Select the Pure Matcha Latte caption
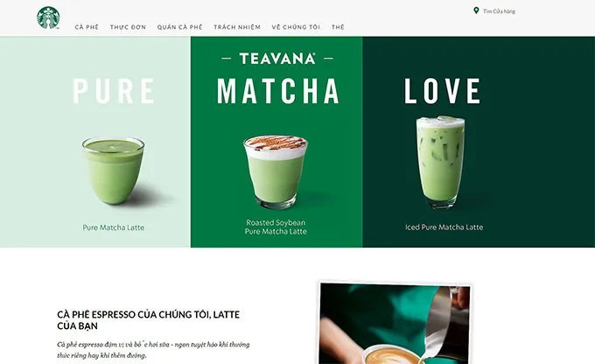The height and width of the screenshot is (364, 595). pos(114,227)
